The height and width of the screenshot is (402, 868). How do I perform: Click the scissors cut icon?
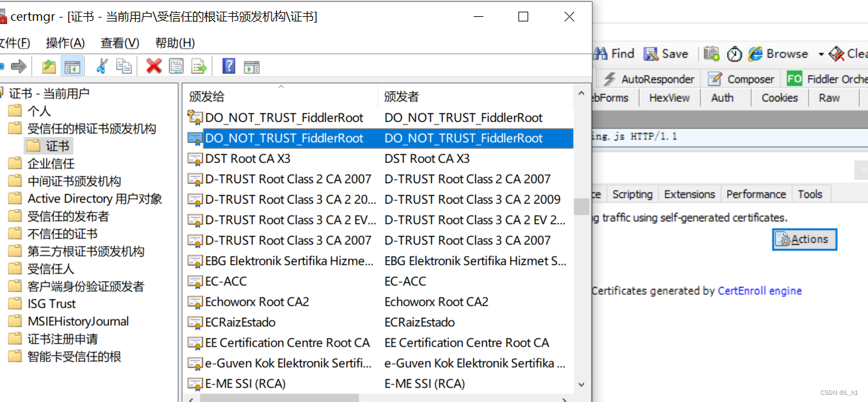click(x=101, y=66)
